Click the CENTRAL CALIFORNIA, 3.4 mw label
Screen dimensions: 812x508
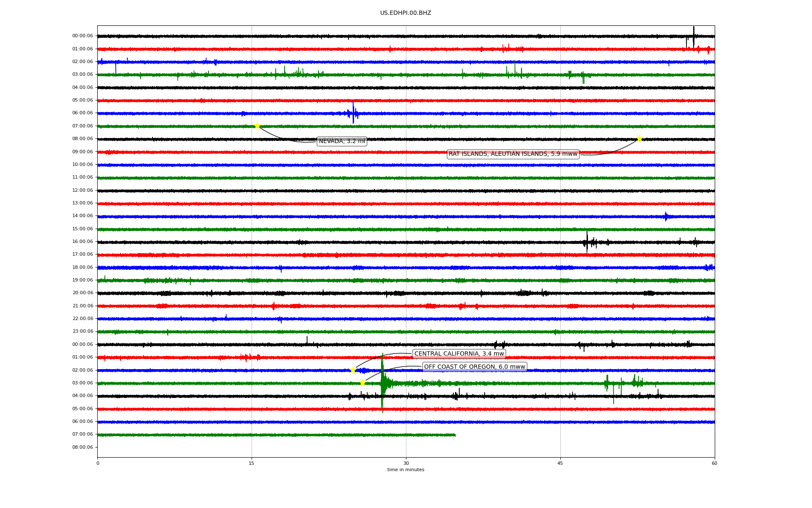pos(459,354)
